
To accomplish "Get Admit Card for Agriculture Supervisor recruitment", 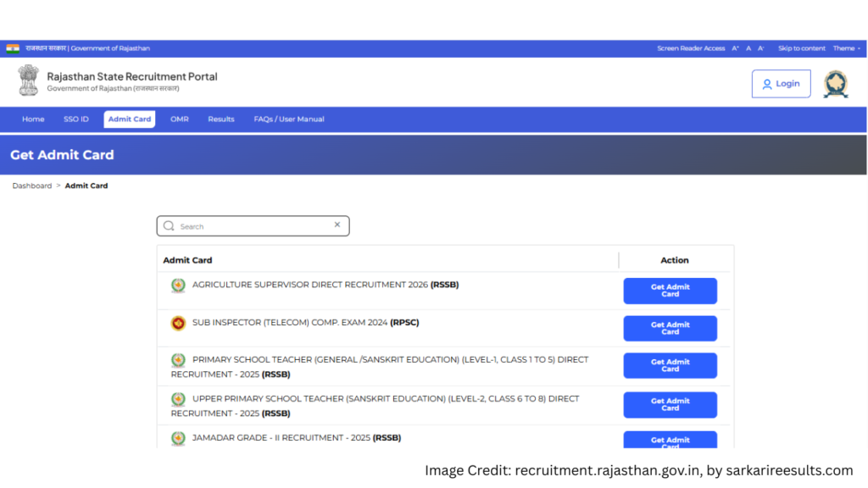I will click(670, 291).
